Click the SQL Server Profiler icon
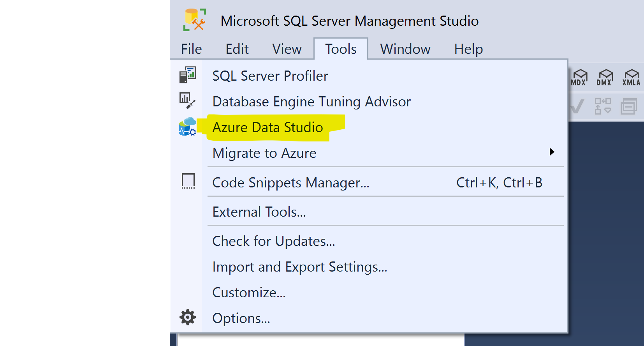This screenshot has width=644, height=346. point(188,75)
